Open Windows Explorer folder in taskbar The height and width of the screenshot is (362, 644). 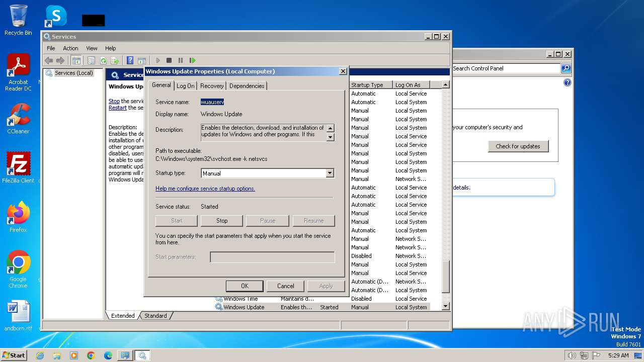pos(57,355)
